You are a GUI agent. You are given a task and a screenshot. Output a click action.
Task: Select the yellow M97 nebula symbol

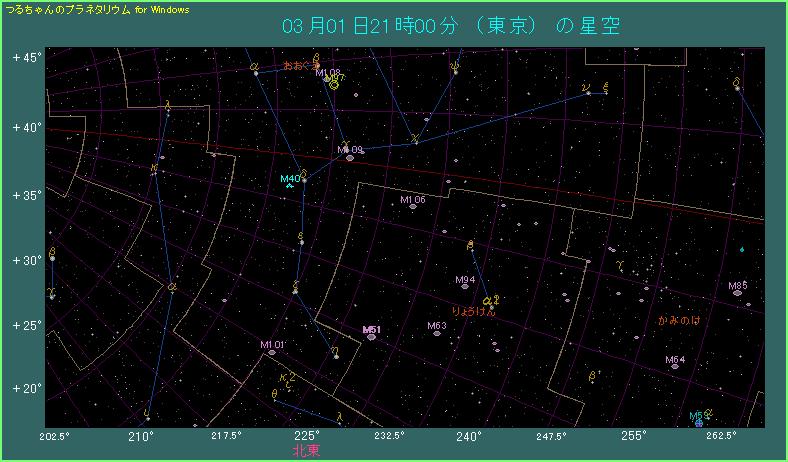tap(334, 85)
